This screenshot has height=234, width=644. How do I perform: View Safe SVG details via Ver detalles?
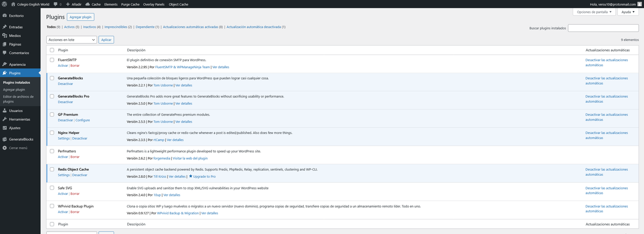pos(172,195)
